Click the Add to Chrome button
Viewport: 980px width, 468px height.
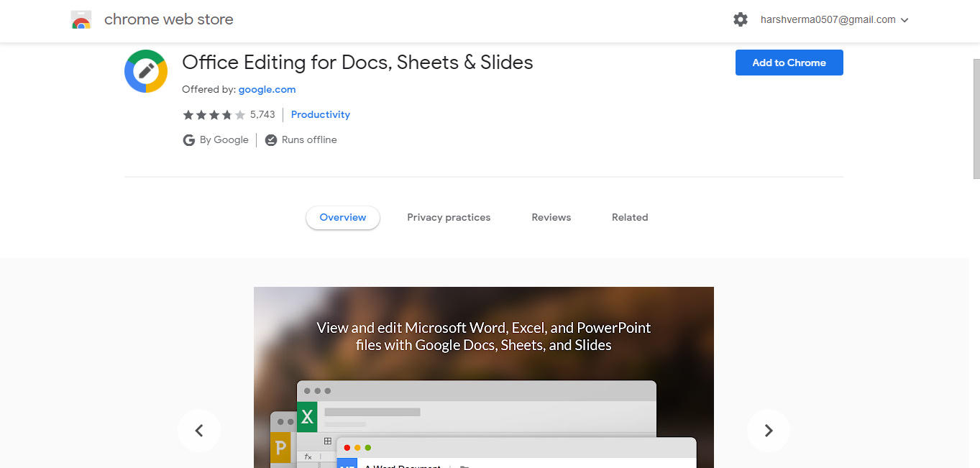[x=789, y=63]
